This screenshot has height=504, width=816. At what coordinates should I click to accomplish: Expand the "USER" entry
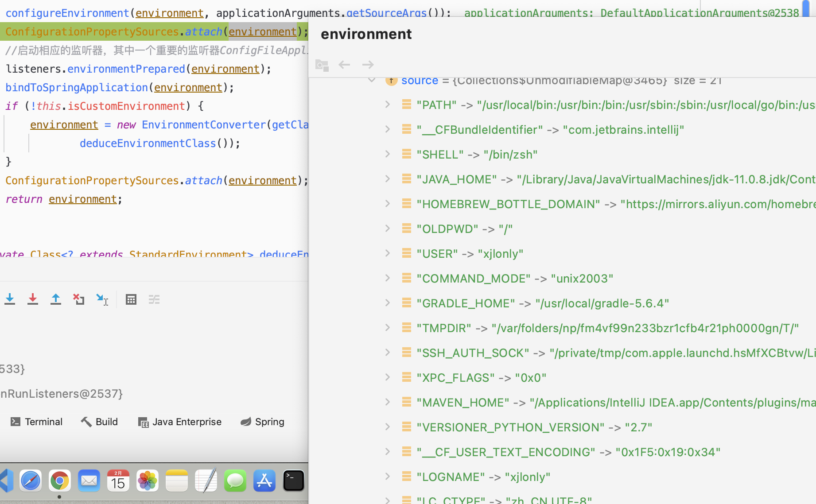tap(388, 253)
